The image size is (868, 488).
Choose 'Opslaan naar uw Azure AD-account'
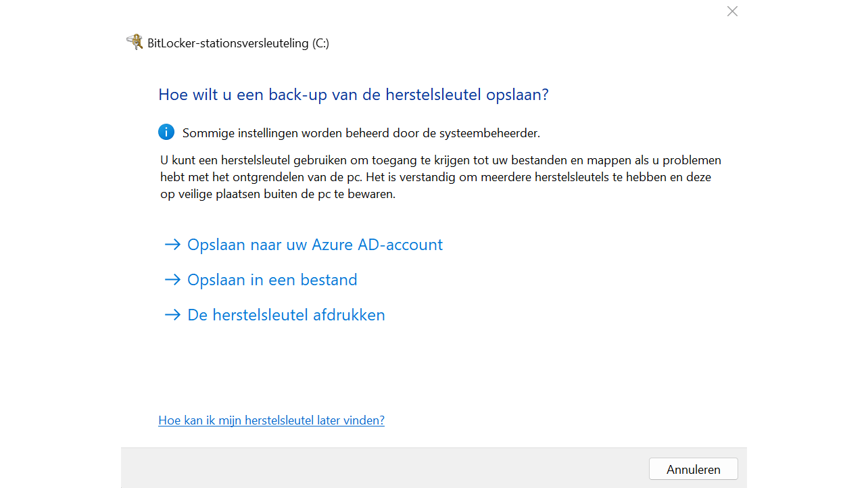[x=315, y=245]
